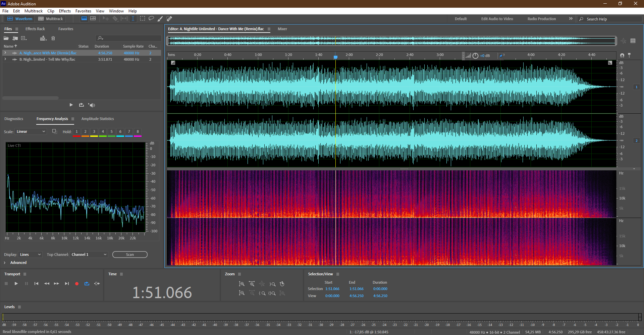Switch to the Amplitude Statistics tab
The image size is (644, 335).
[x=98, y=119]
